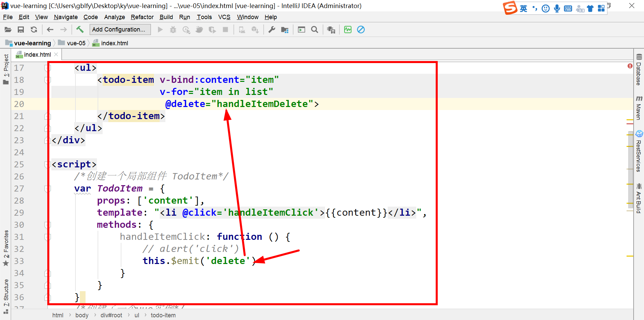Open the VCS menu
The width and height of the screenshot is (644, 320).
tap(224, 17)
